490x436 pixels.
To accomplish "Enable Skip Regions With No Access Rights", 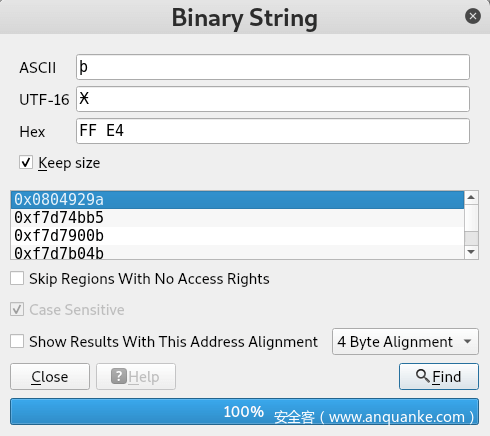I will (17, 278).
